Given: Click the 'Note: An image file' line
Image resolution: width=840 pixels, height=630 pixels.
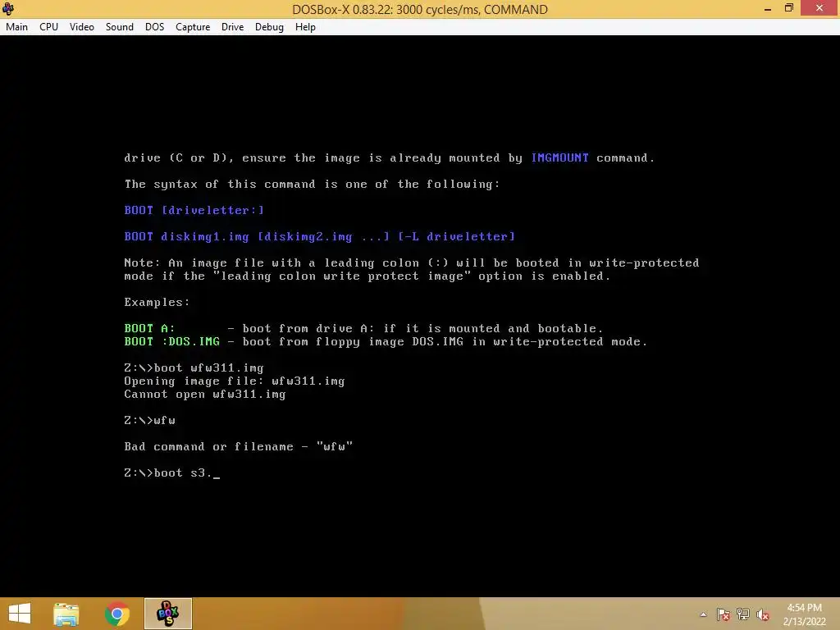Looking at the screenshot, I should click(x=412, y=263).
